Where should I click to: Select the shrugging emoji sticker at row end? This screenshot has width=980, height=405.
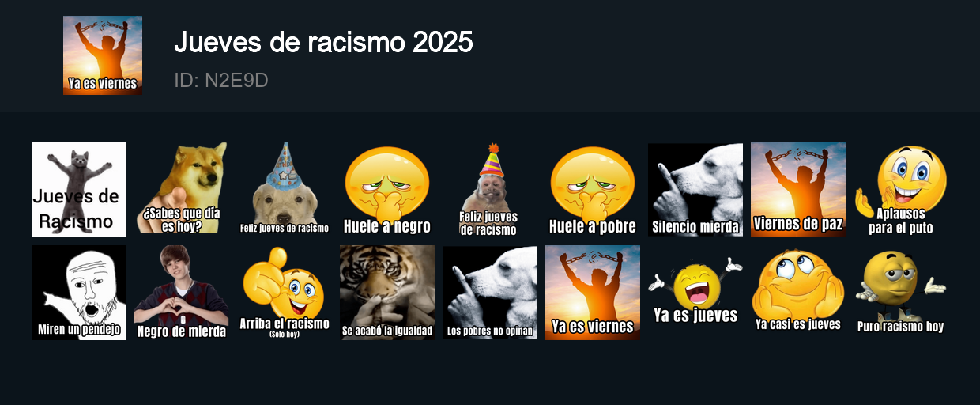(x=901, y=293)
